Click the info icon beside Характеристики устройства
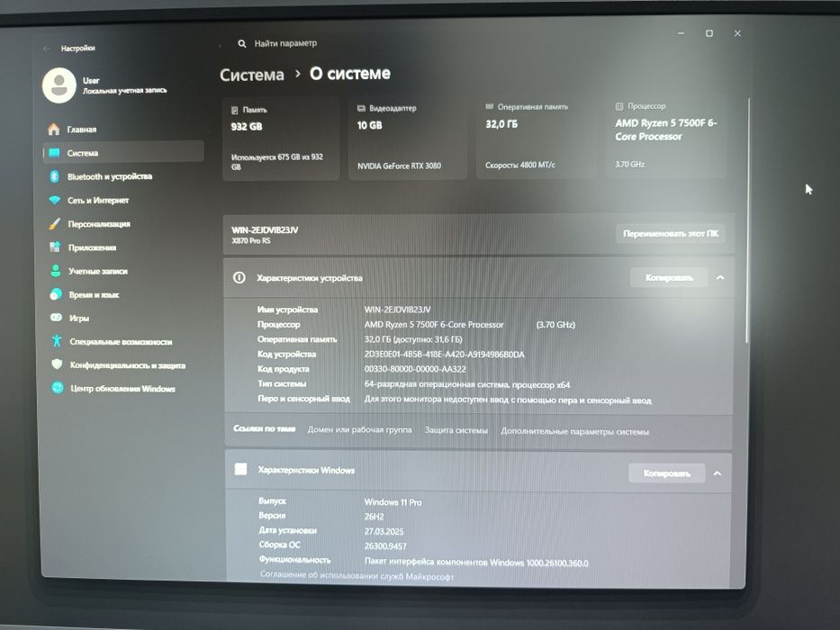The width and height of the screenshot is (840, 630). (x=239, y=277)
